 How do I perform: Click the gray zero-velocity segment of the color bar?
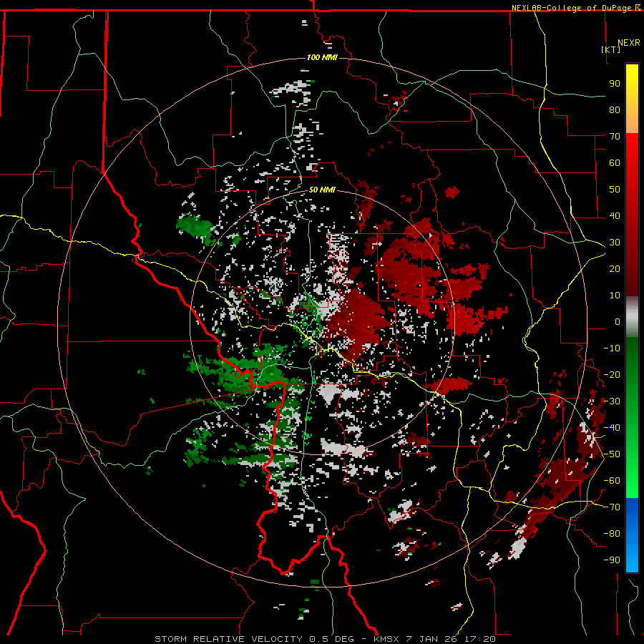click(632, 316)
